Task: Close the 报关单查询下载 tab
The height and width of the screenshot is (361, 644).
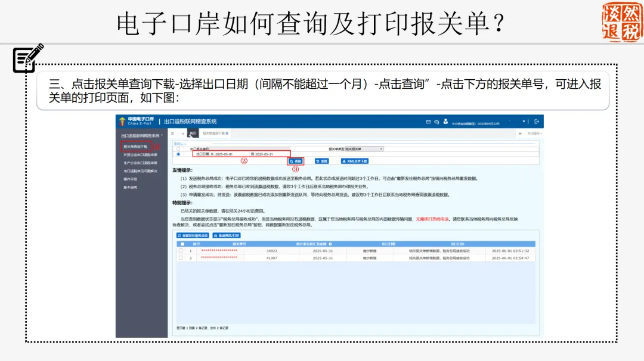Action: click(227, 133)
